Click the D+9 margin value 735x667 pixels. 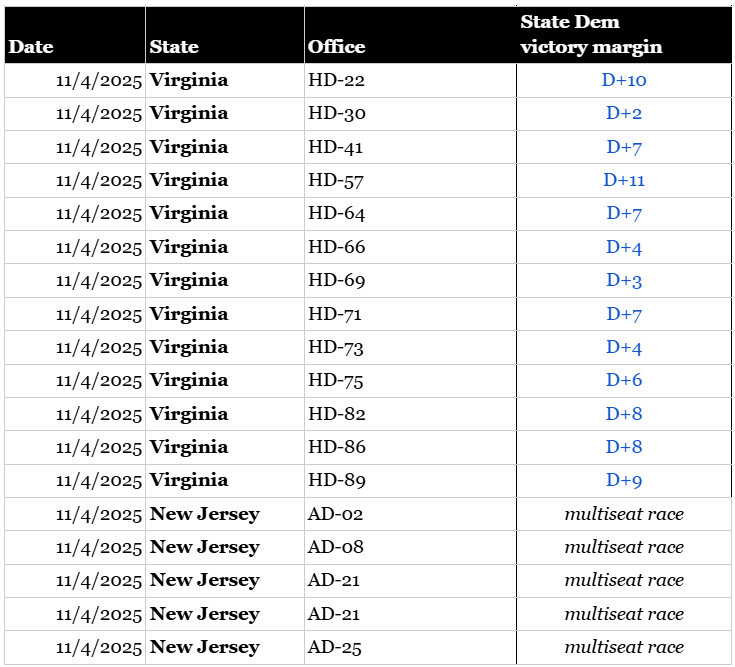click(x=624, y=480)
